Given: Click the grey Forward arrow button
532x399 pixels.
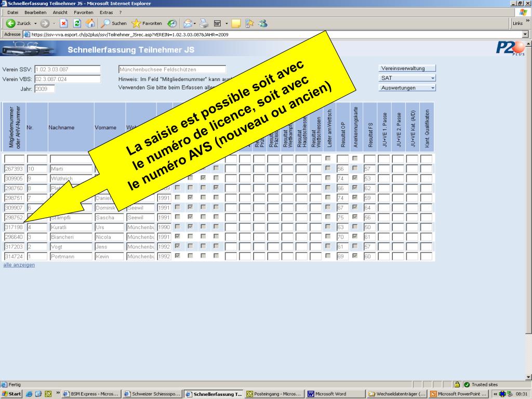Looking at the screenshot, I should coord(45,23).
